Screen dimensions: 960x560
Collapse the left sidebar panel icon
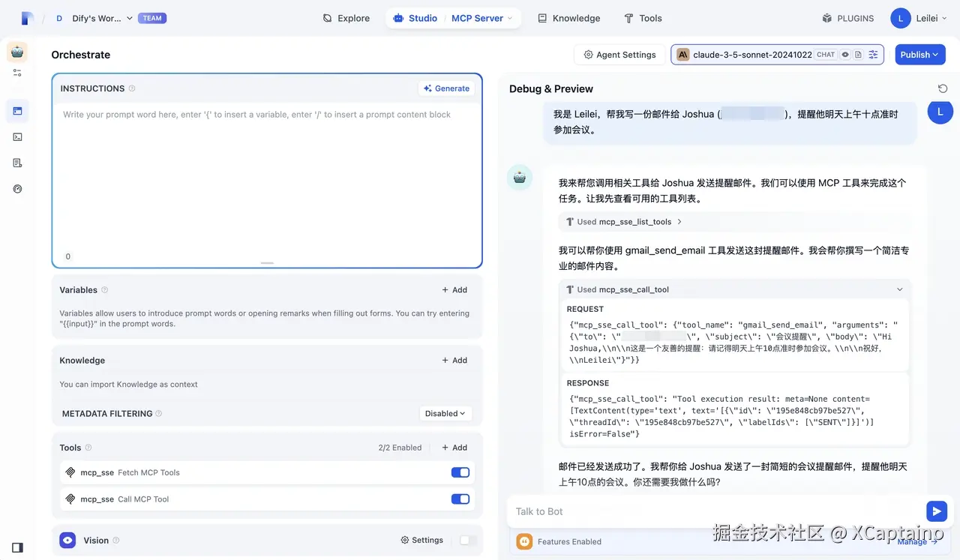pos(17,547)
